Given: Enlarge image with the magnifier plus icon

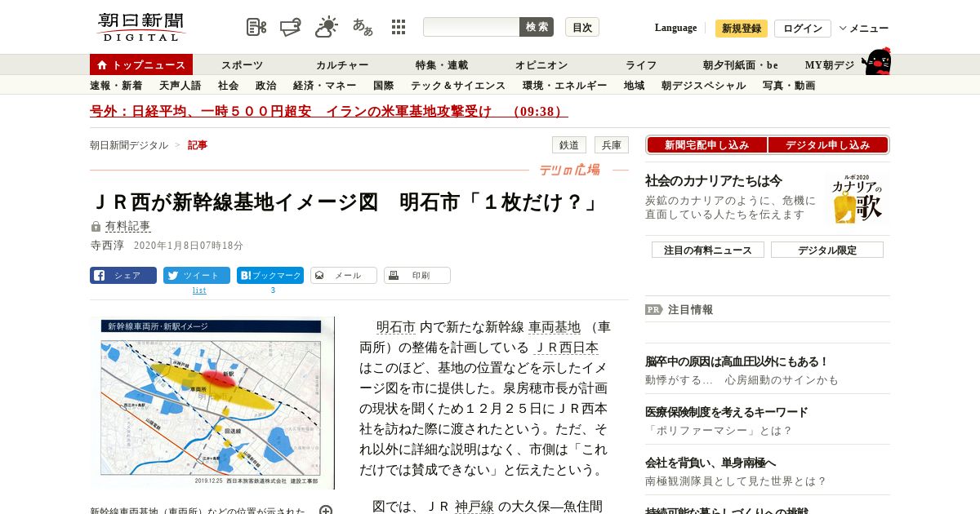Looking at the screenshot, I should pyautogui.click(x=326, y=511).
